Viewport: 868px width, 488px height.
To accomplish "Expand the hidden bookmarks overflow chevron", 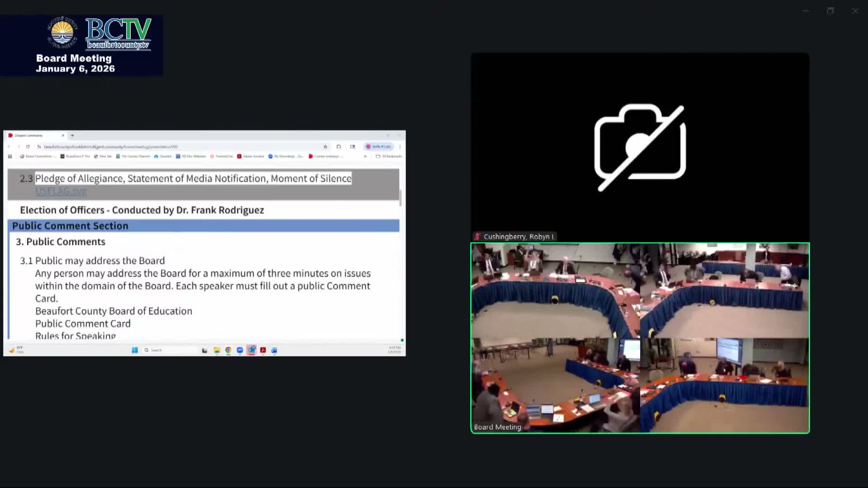I will [x=365, y=156].
